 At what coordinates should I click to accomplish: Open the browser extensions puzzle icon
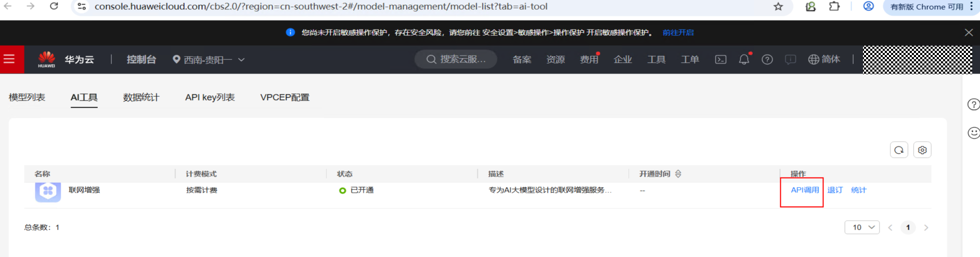click(834, 6)
